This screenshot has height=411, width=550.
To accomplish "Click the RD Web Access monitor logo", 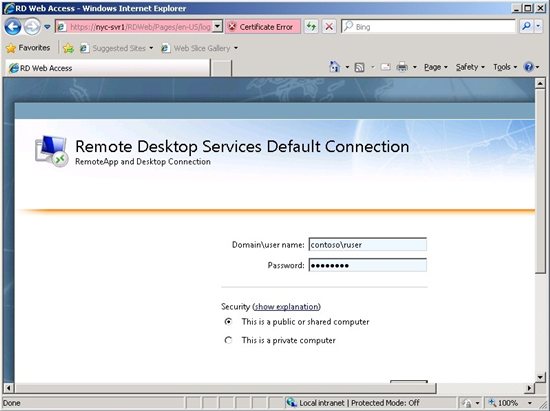I will coord(52,151).
